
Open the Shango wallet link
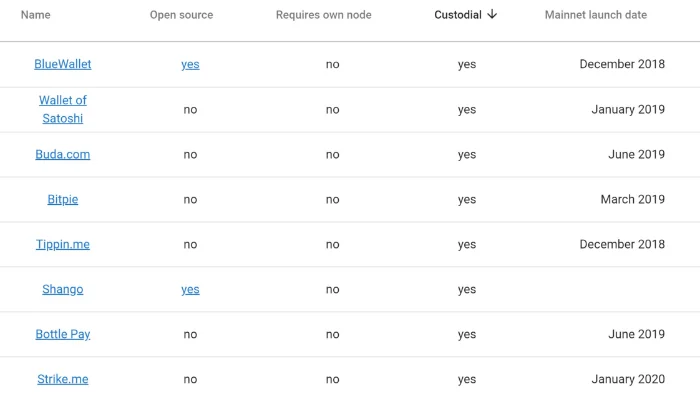[62, 290]
